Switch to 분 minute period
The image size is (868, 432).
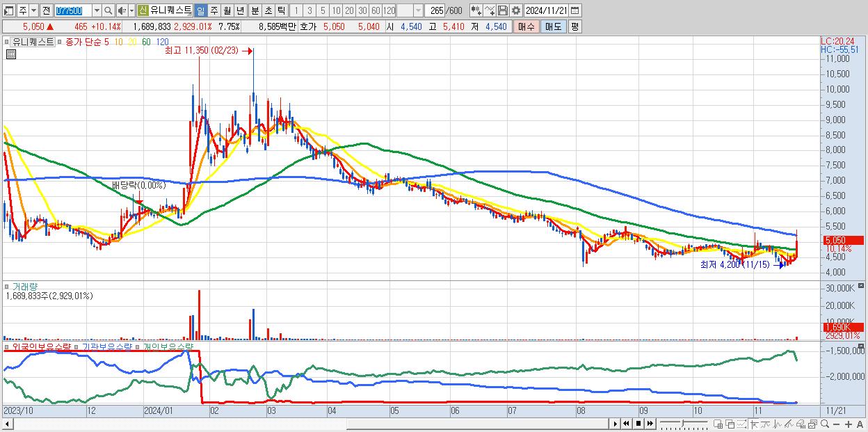tap(255, 10)
